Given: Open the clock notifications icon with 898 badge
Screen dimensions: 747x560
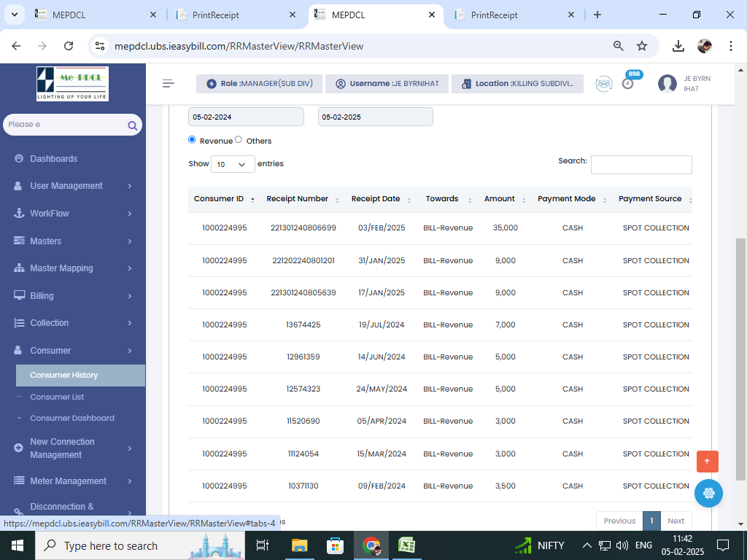Looking at the screenshot, I should click(x=628, y=84).
